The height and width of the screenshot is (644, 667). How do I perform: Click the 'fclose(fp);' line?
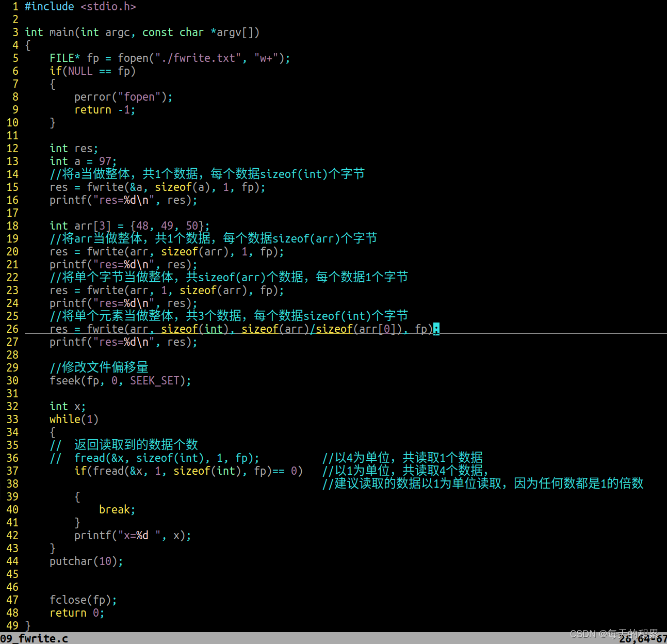click(x=83, y=600)
